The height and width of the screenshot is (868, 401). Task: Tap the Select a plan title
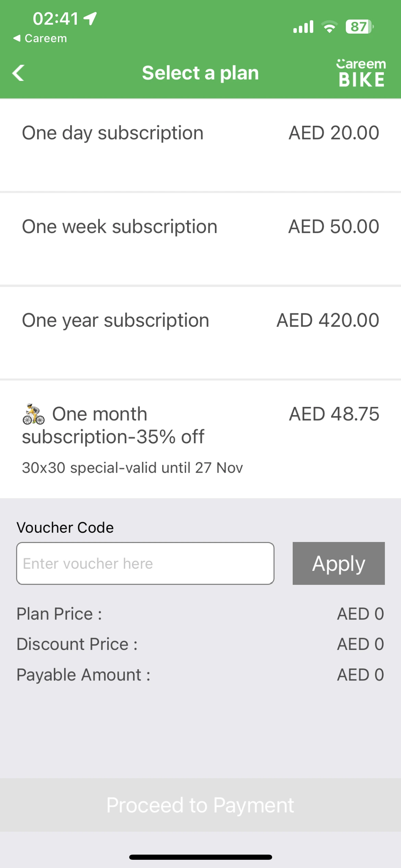(x=200, y=73)
